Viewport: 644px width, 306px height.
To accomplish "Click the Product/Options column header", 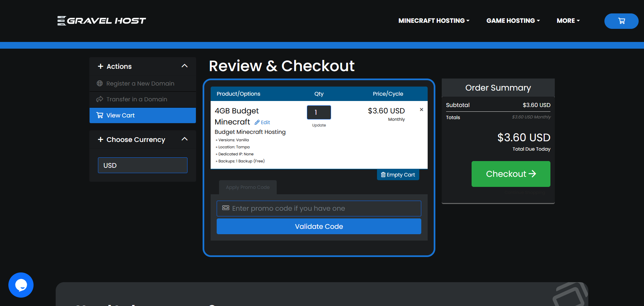I will pos(238,94).
